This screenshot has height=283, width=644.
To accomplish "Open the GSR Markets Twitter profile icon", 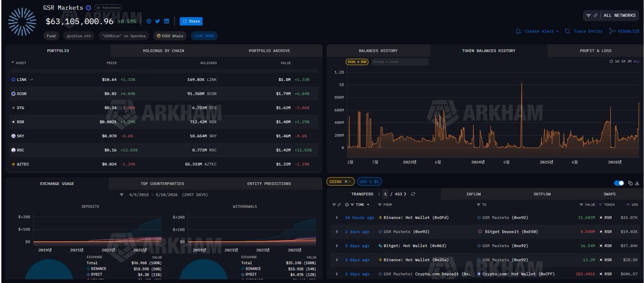I will tap(158, 21).
